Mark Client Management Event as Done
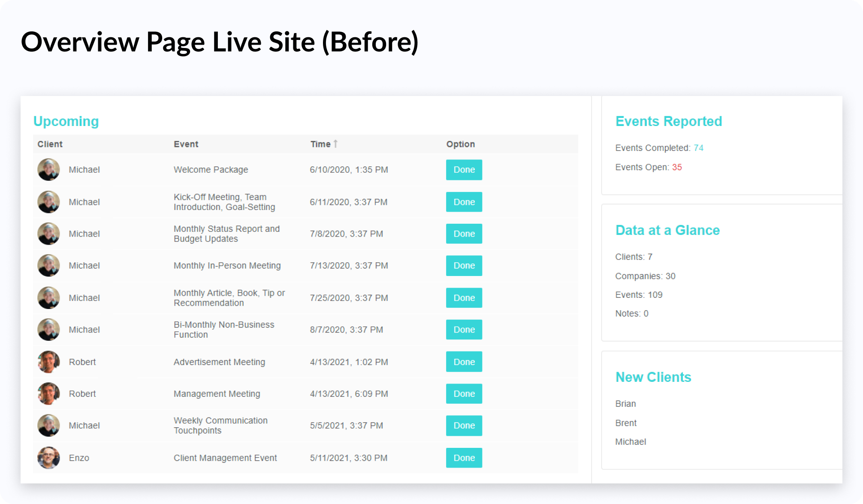 pos(464,458)
